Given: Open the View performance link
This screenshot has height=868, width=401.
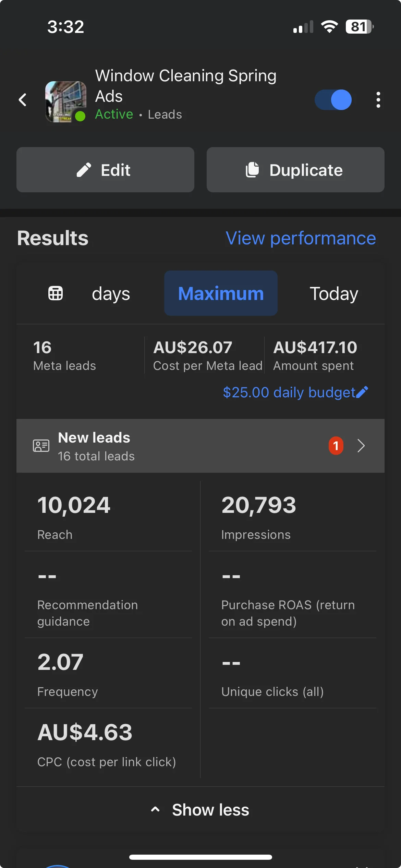Looking at the screenshot, I should [301, 238].
